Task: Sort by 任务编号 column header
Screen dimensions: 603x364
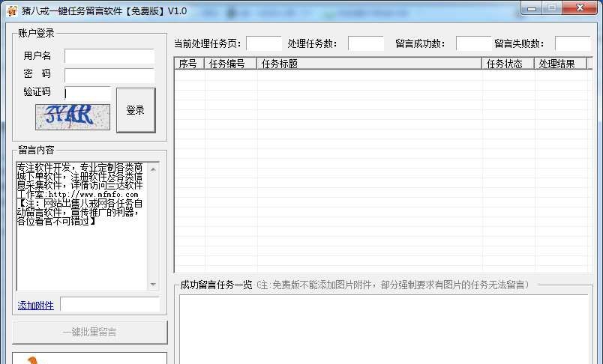Action: click(230, 64)
